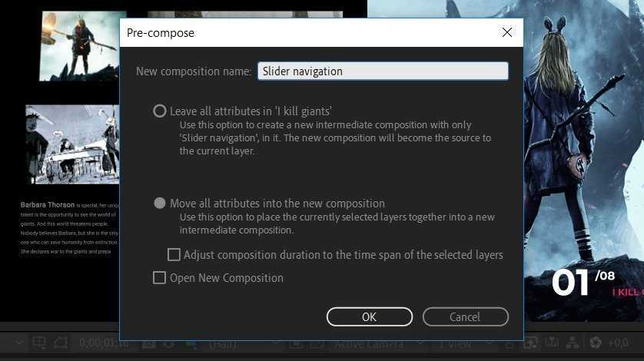Open grid and guide options icon
Image resolution: width=644 pixels, height=361 pixels.
tap(38, 343)
